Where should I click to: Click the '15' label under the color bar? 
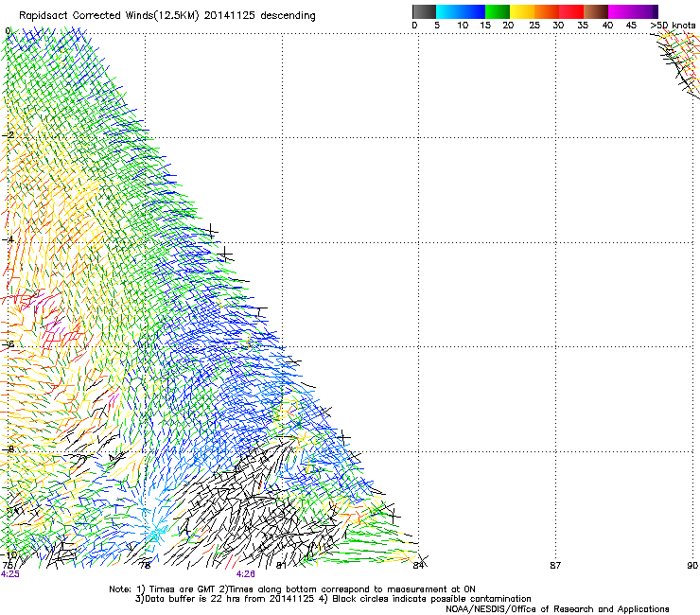[x=485, y=26]
